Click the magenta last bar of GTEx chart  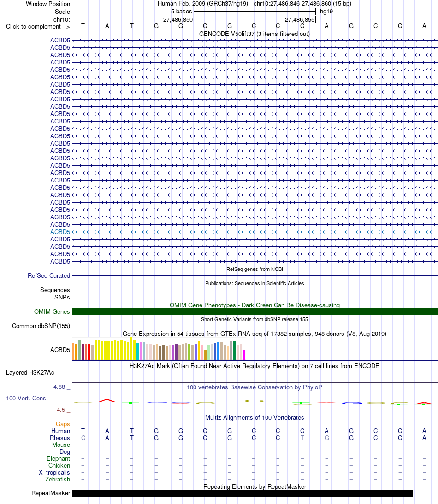[x=244, y=355]
